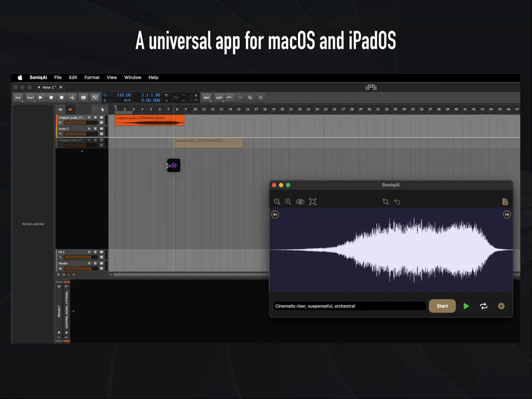Click the transport stop button in DAW

(x=51, y=98)
